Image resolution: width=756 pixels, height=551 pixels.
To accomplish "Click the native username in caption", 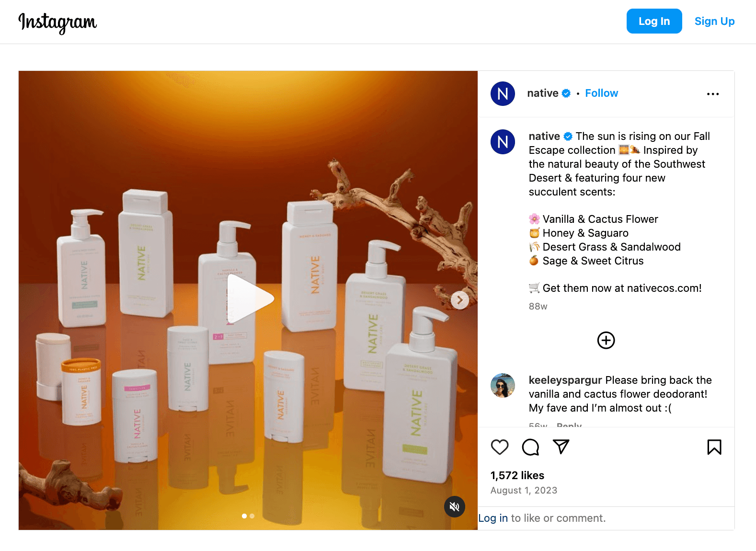I will [544, 136].
